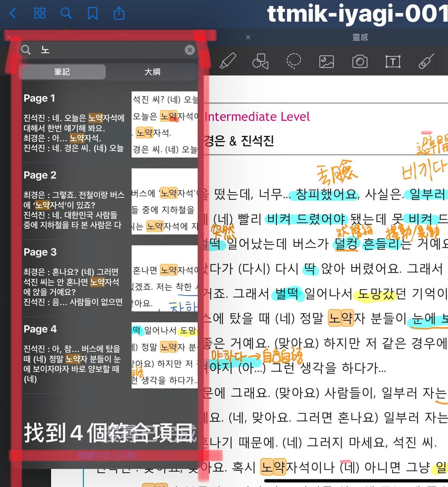The height and width of the screenshot is (487, 448).
Task: Open the share/export icon
Action: 119,13
